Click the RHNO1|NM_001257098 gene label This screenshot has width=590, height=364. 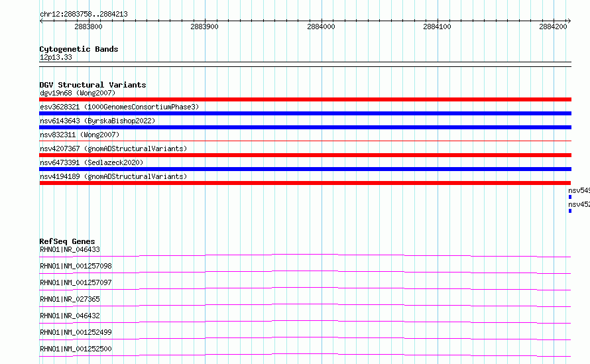pyautogui.click(x=76, y=266)
